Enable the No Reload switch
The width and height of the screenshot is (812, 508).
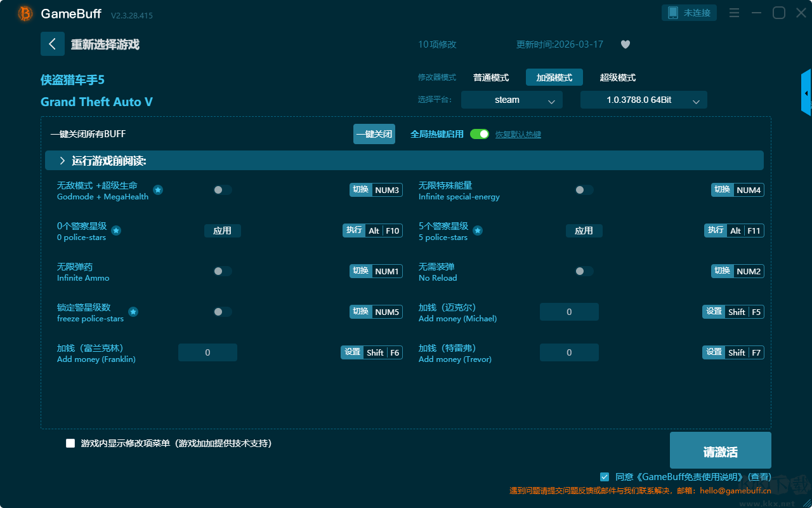click(x=584, y=271)
